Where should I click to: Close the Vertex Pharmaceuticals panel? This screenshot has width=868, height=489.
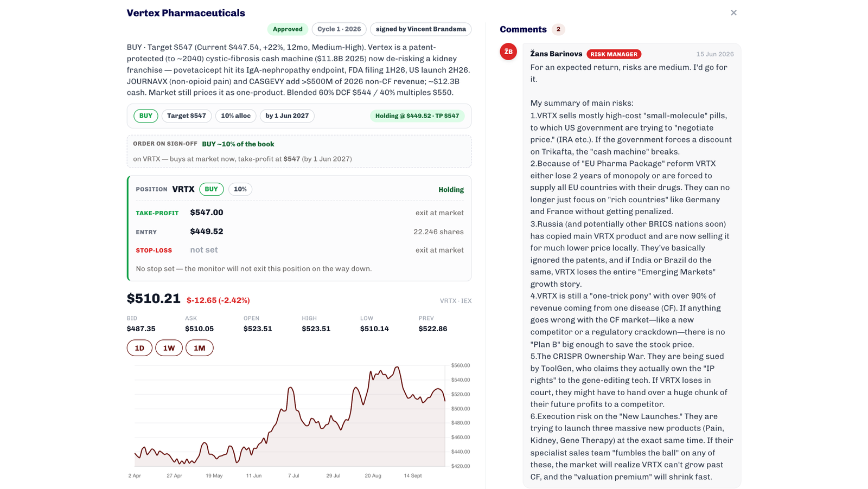[x=733, y=12]
